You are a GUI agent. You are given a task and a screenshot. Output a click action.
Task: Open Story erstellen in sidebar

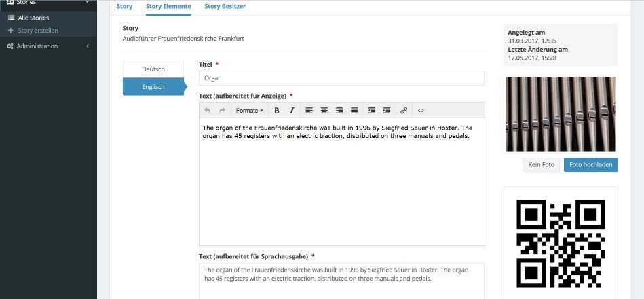point(38,31)
